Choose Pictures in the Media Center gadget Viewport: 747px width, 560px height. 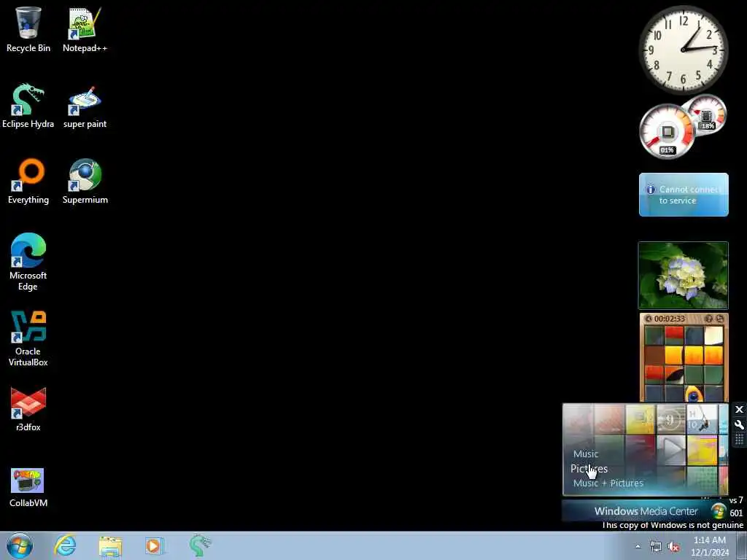tap(589, 469)
